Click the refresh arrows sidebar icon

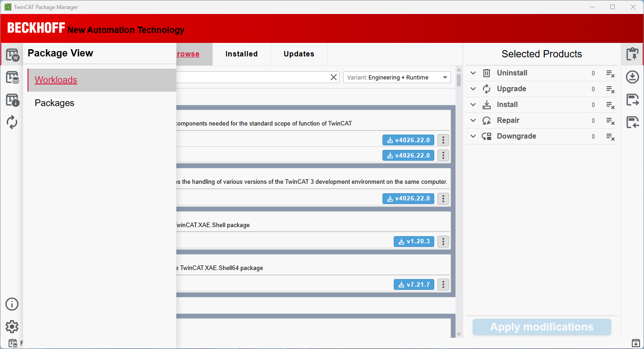tap(12, 122)
